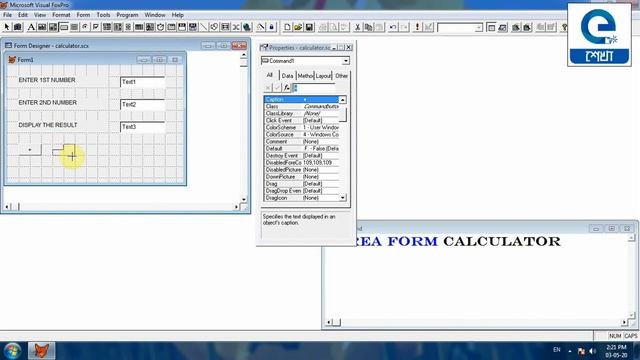The height and width of the screenshot is (360, 640).
Task: Select the Hyperlink control tool
Action: coord(247,27)
